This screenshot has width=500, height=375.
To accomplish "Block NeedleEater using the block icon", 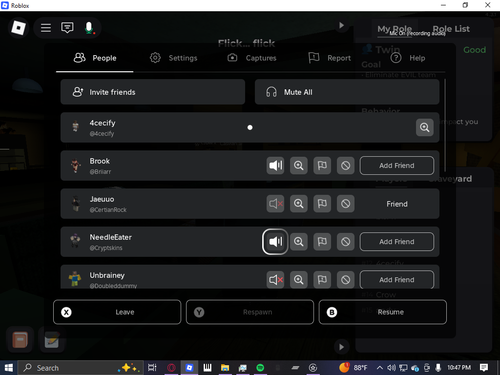I will [x=345, y=241].
